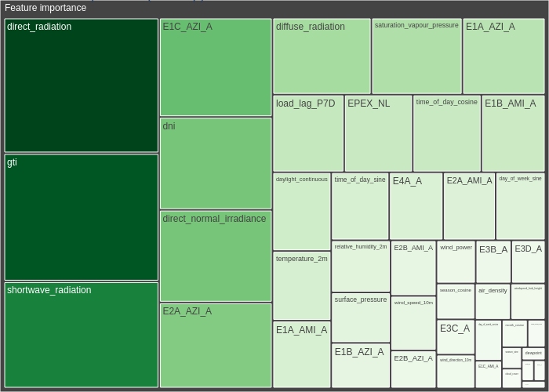The image size is (549, 392).
Task: Select the season_sine tile
Action: (512, 358)
